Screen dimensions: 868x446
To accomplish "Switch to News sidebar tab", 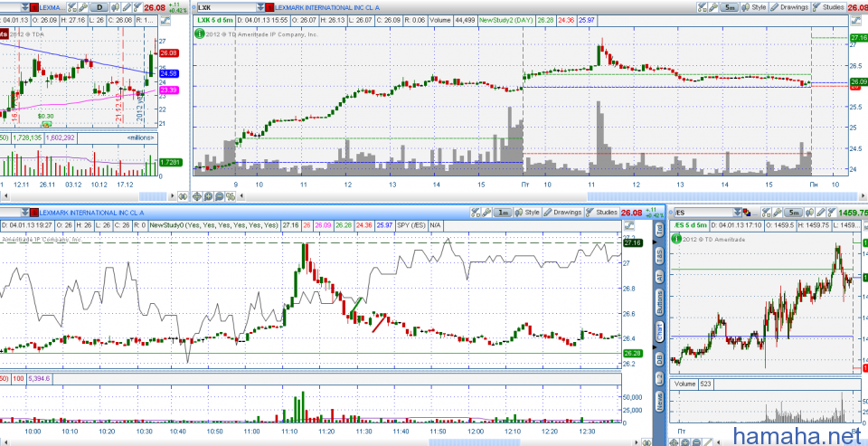I will [659, 401].
